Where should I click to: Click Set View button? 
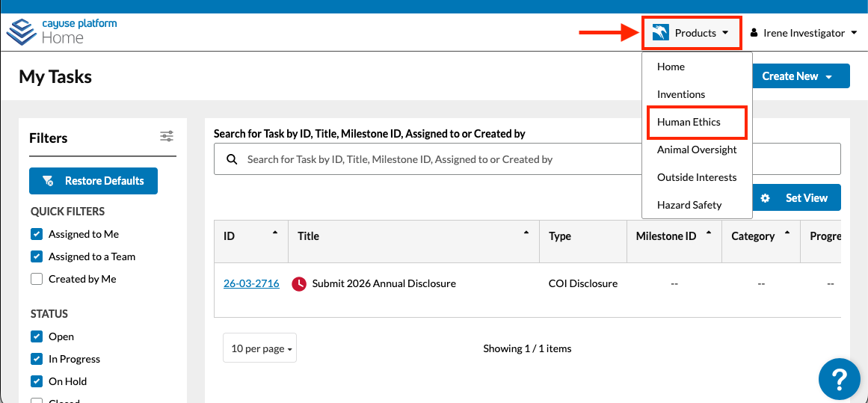[x=796, y=197]
